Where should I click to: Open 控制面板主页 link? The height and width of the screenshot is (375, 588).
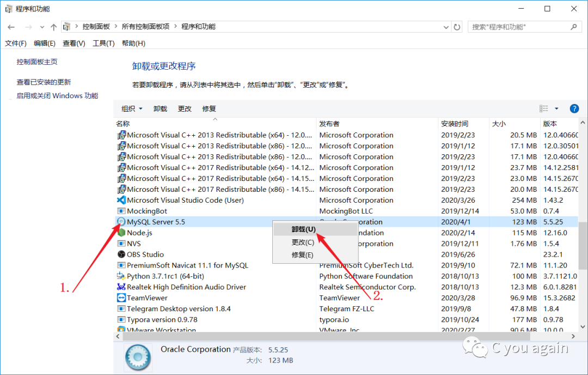[x=37, y=62]
